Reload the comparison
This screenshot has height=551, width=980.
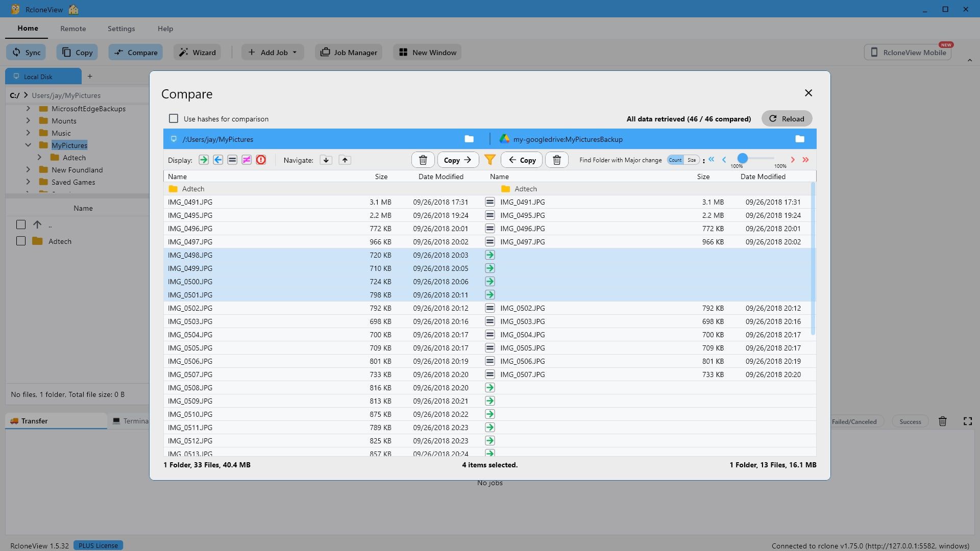click(787, 118)
